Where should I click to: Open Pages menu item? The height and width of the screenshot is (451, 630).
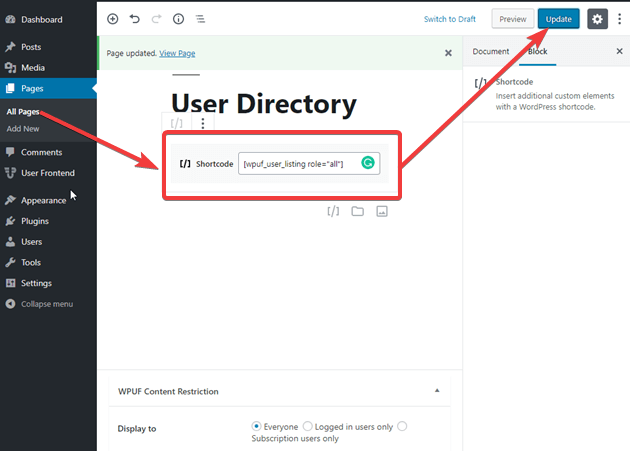48,88
